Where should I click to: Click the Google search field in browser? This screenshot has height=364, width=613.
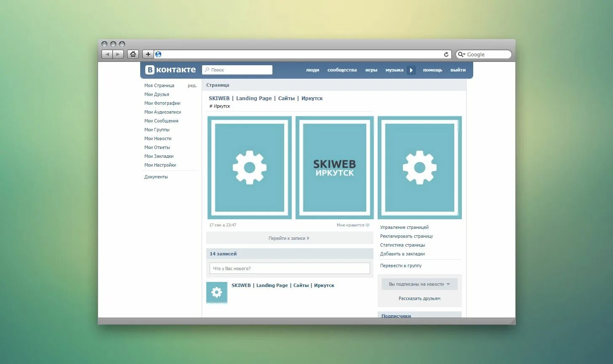[x=484, y=54]
